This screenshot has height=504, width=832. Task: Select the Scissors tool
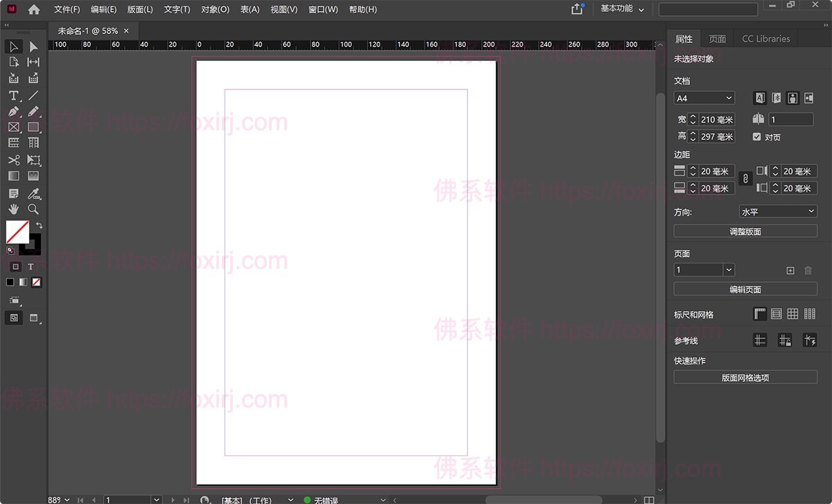pos(13,160)
